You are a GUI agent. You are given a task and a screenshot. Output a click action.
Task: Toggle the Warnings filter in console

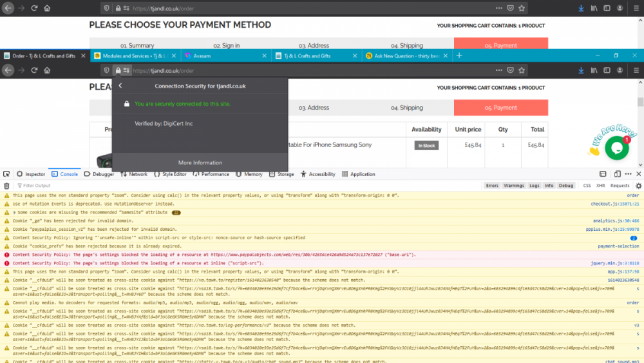pyautogui.click(x=513, y=186)
